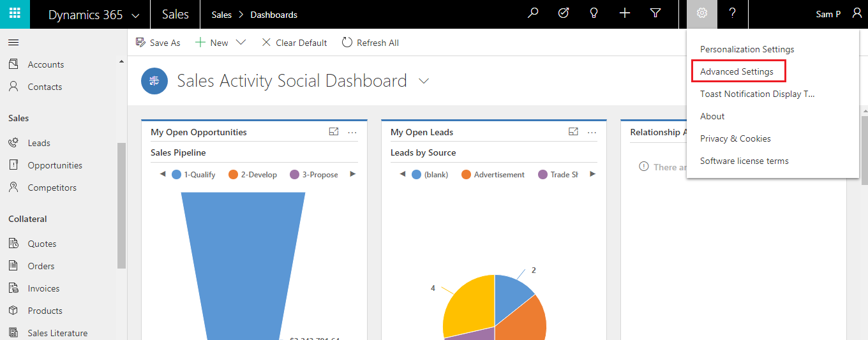Click the Save As button
868x340 pixels.
click(158, 43)
